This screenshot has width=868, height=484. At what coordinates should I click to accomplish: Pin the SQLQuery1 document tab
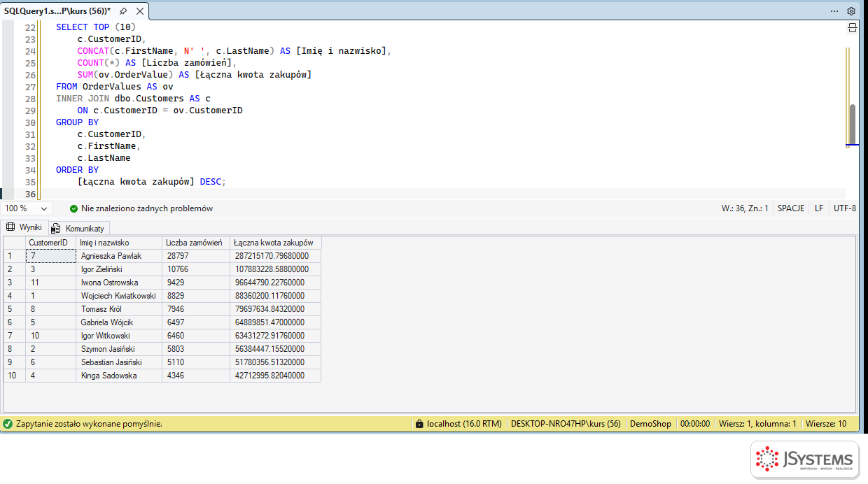(x=123, y=11)
